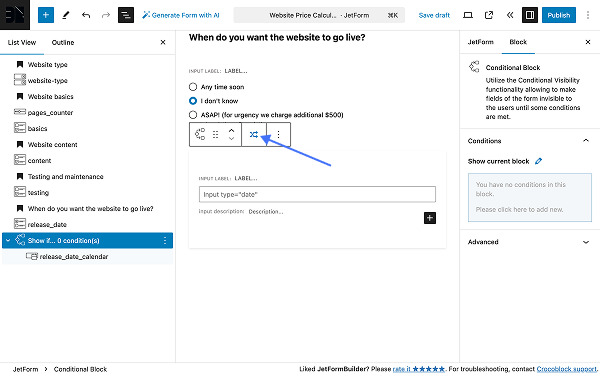The height and width of the screenshot is (375, 600).
Task: Collapse the Show if conditional block row
Action: 8,241
